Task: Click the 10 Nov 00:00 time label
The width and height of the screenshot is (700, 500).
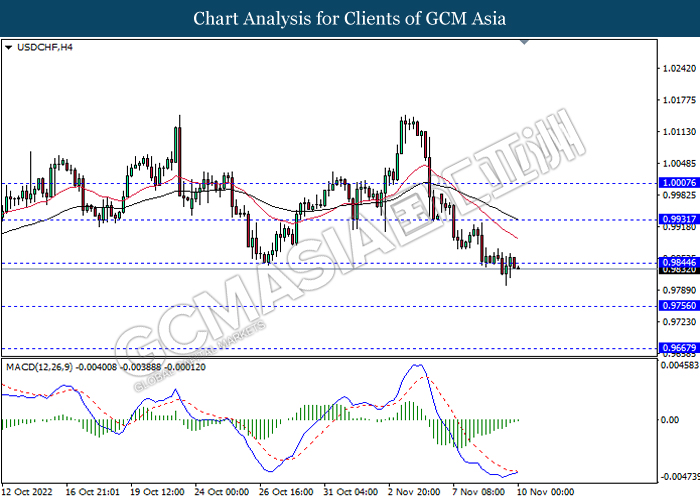Action: (x=545, y=492)
